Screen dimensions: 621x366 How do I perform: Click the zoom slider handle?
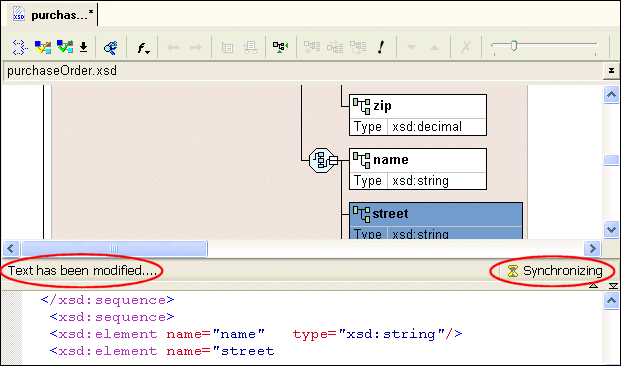coord(514,46)
